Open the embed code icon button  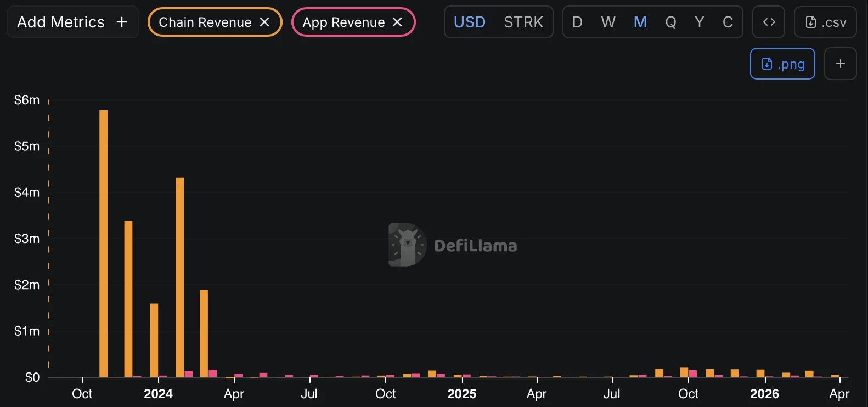[x=769, y=22]
